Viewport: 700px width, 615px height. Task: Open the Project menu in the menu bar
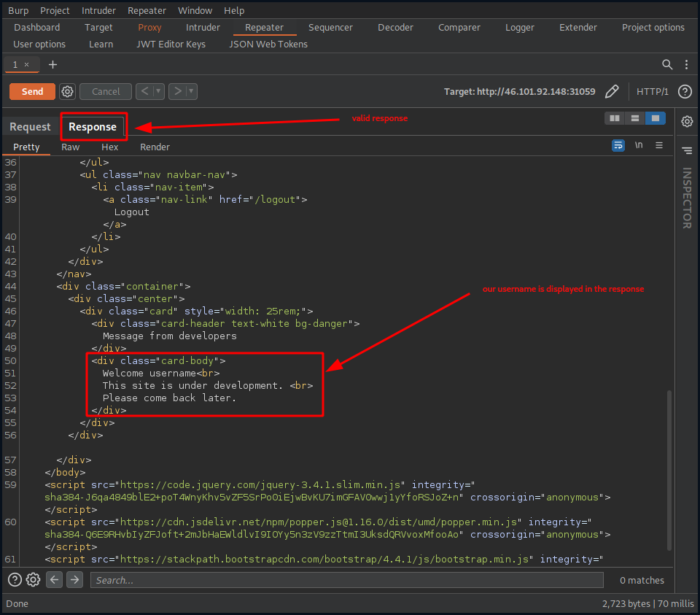tap(55, 10)
